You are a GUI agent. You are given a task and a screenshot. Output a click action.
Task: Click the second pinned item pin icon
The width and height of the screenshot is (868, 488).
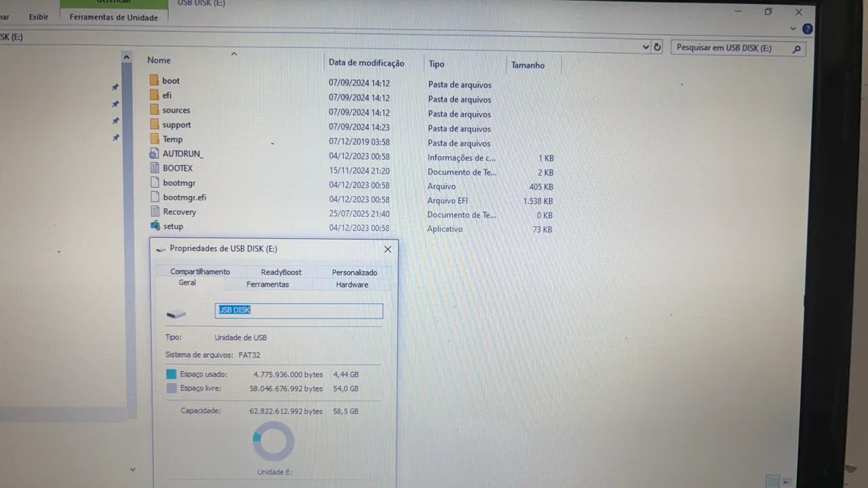point(115,104)
